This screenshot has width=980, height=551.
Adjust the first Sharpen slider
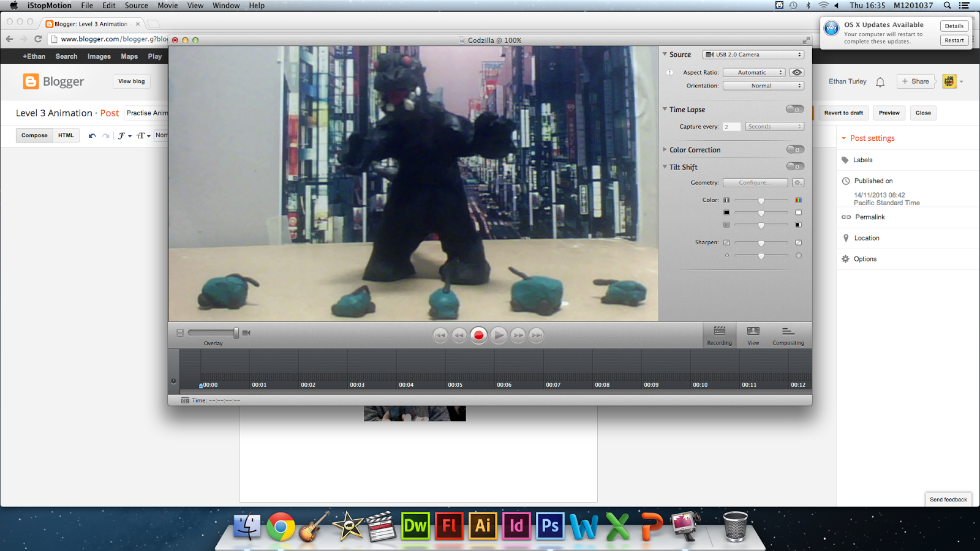761,243
